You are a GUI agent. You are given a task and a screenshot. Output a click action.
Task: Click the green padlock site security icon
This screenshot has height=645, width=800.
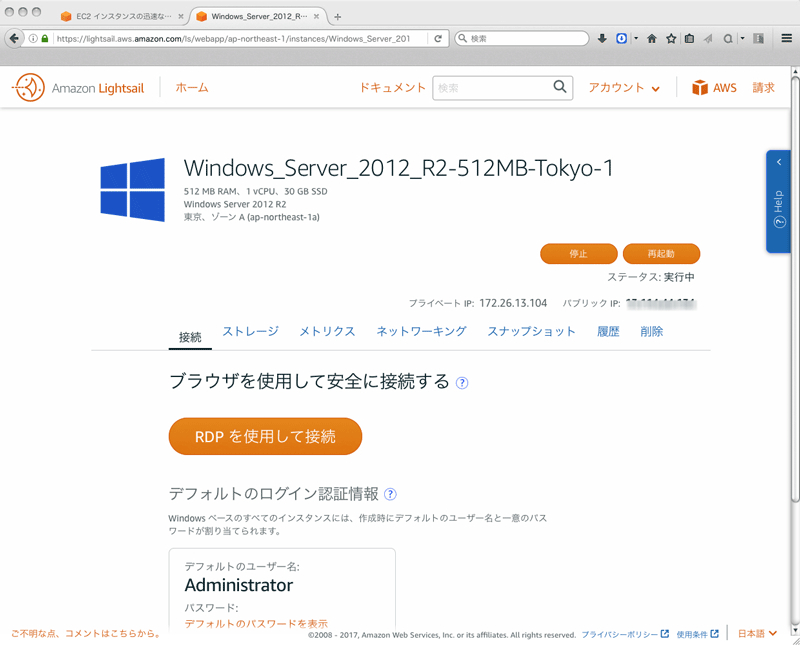pos(45,38)
